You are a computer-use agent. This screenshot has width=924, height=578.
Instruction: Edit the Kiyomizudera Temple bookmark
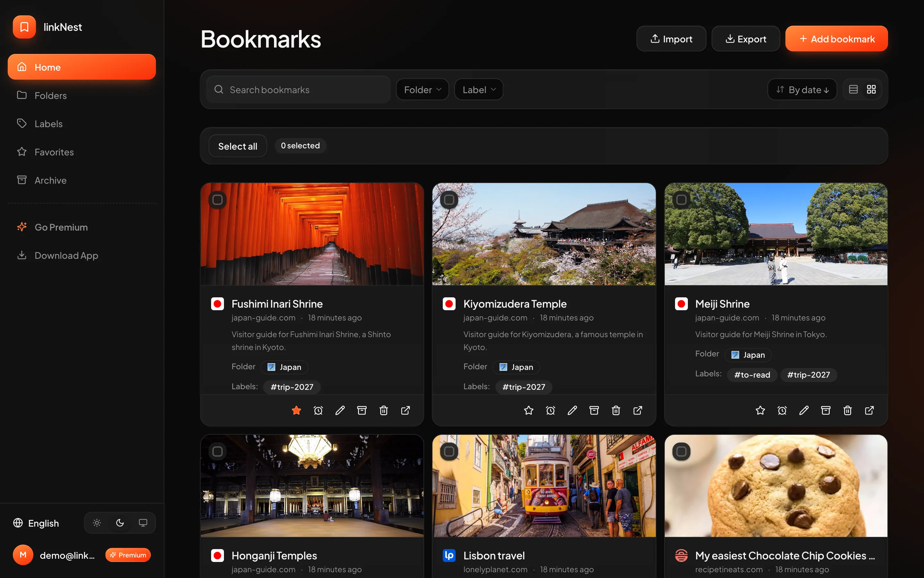pos(572,410)
